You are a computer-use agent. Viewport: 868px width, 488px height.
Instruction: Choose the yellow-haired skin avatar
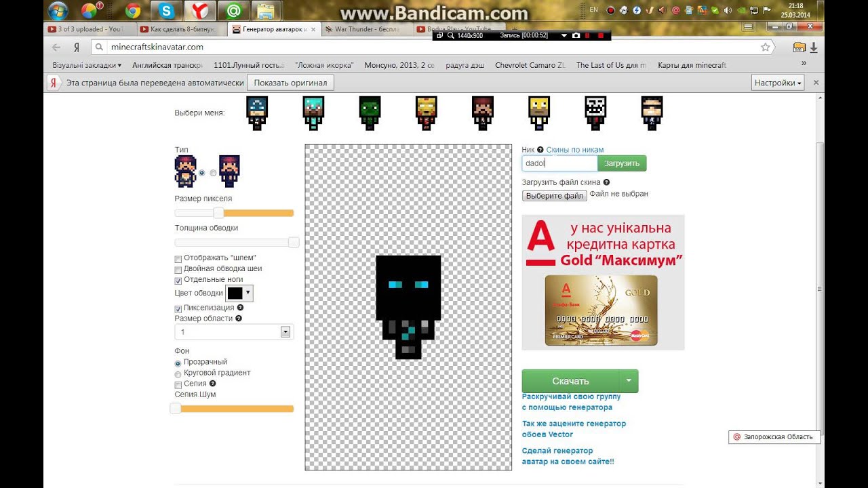click(538, 113)
